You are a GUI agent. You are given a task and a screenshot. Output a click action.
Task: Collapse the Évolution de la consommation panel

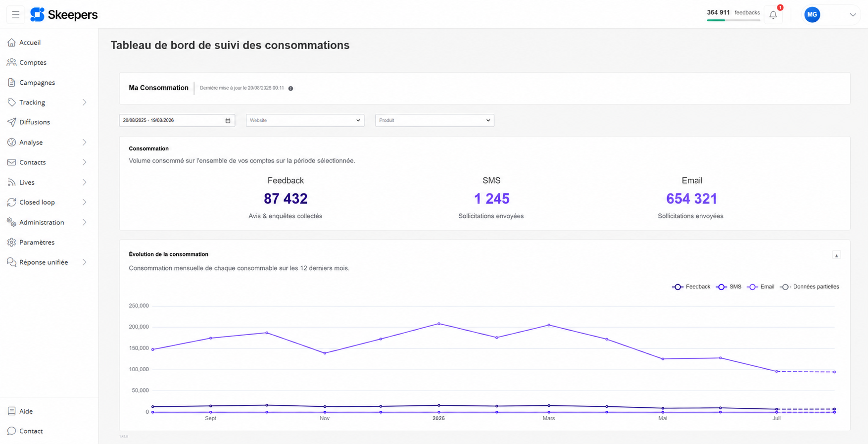click(836, 255)
